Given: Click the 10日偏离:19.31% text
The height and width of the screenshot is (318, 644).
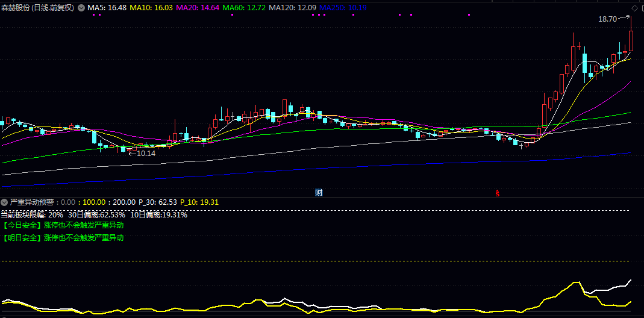Looking at the screenshot, I should coord(158,215).
